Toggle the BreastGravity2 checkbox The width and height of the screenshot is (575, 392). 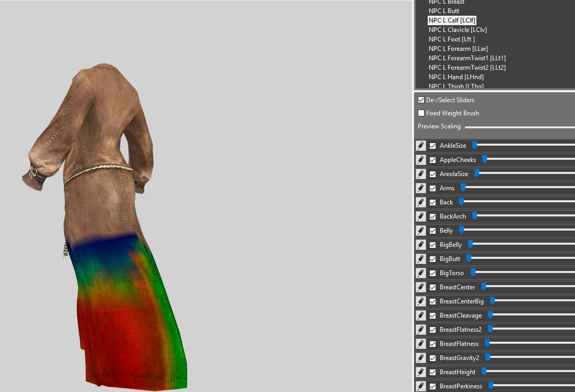pyautogui.click(x=433, y=358)
